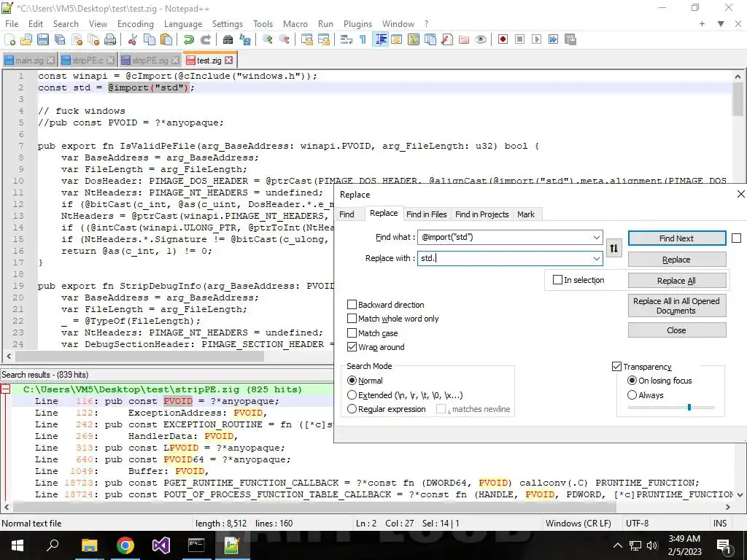
Task: Open the Folder as Workspace toolbar icon
Action: coord(463,39)
